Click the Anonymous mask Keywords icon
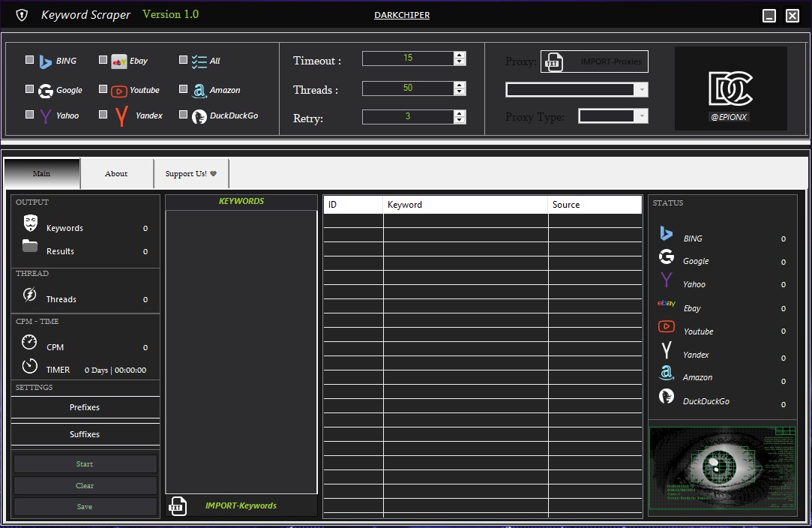This screenshot has height=528, width=812. pos(30,223)
